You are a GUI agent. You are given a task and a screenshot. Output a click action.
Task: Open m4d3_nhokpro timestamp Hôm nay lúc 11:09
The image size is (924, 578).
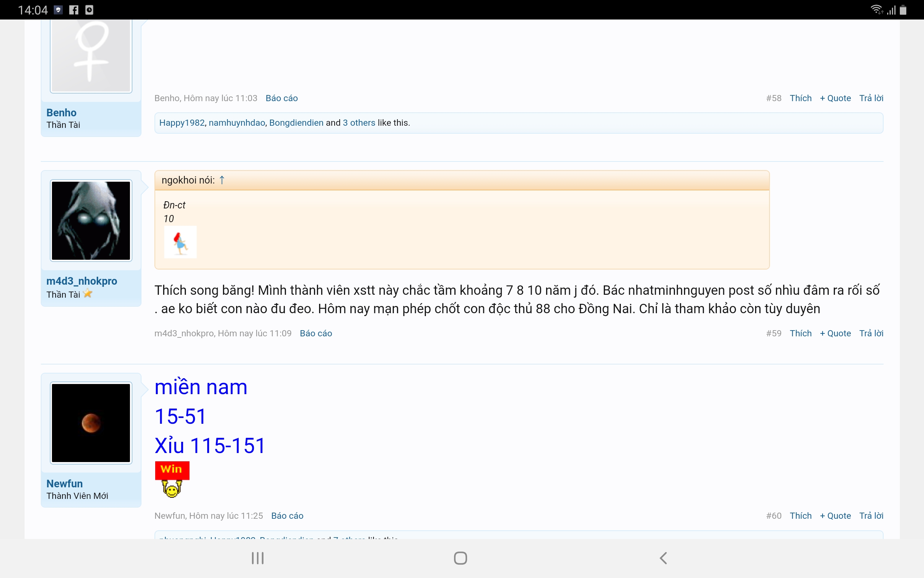255,333
